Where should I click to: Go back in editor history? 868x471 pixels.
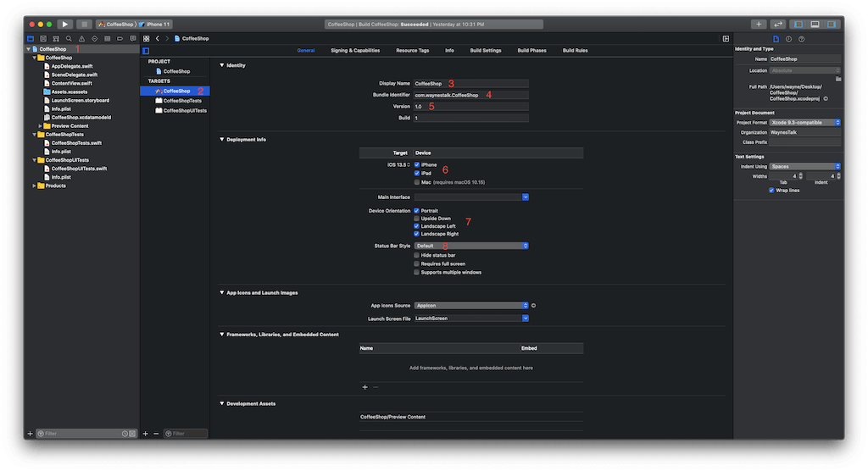(158, 39)
